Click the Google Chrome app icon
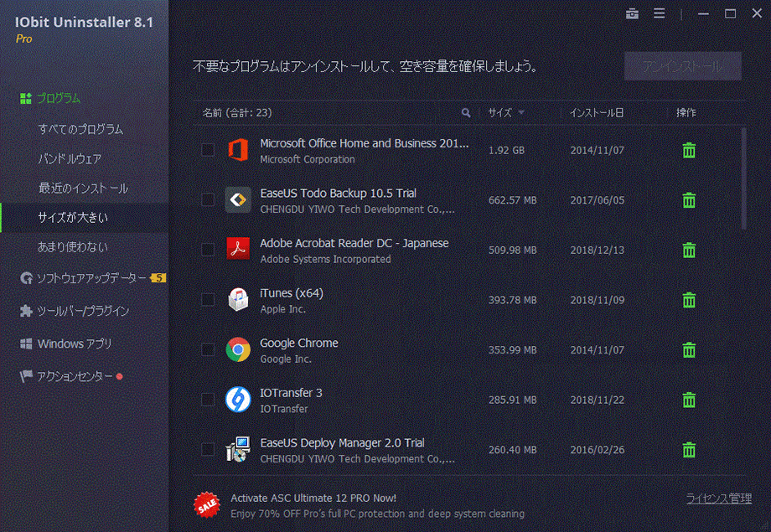This screenshot has width=771, height=532. tap(238, 349)
